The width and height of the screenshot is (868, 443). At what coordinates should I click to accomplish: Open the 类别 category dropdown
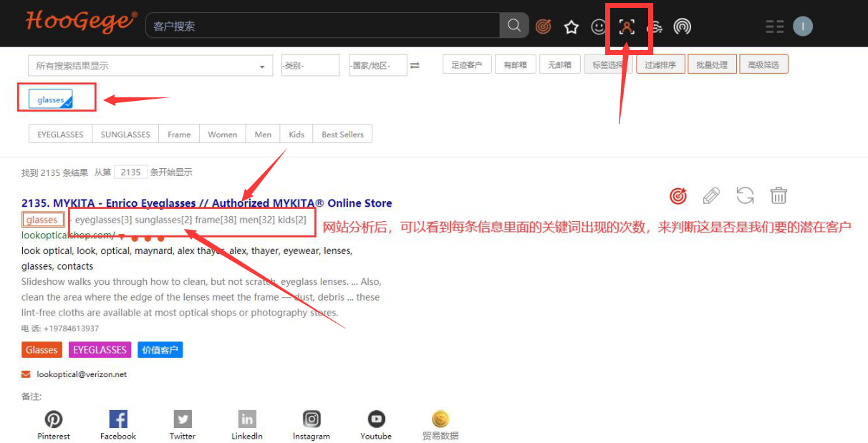coord(309,66)
